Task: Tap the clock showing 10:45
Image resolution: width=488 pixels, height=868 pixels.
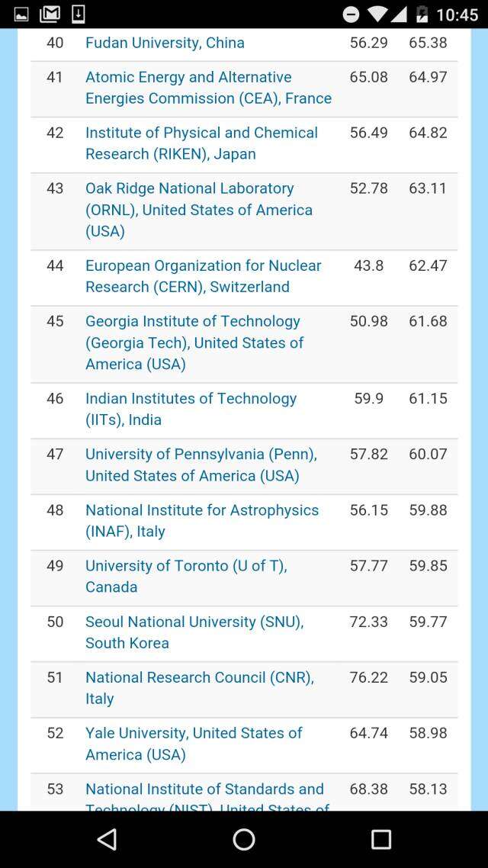Action: pyautogui.click(x=457, y=14)
